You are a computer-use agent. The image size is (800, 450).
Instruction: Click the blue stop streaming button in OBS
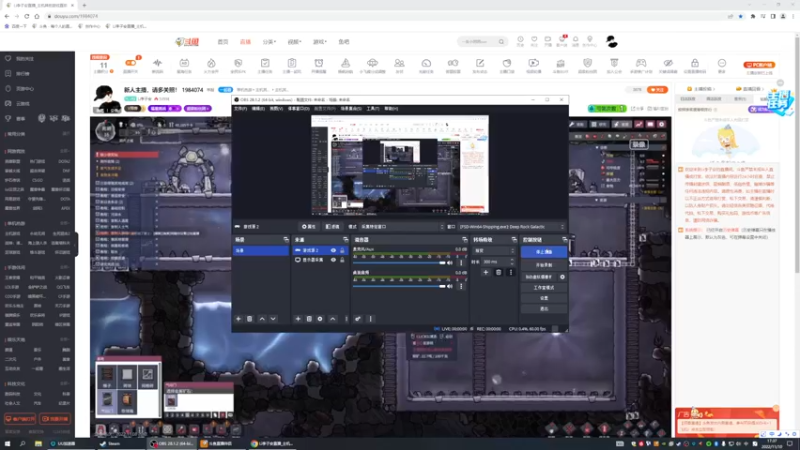[x=544, y=252]
